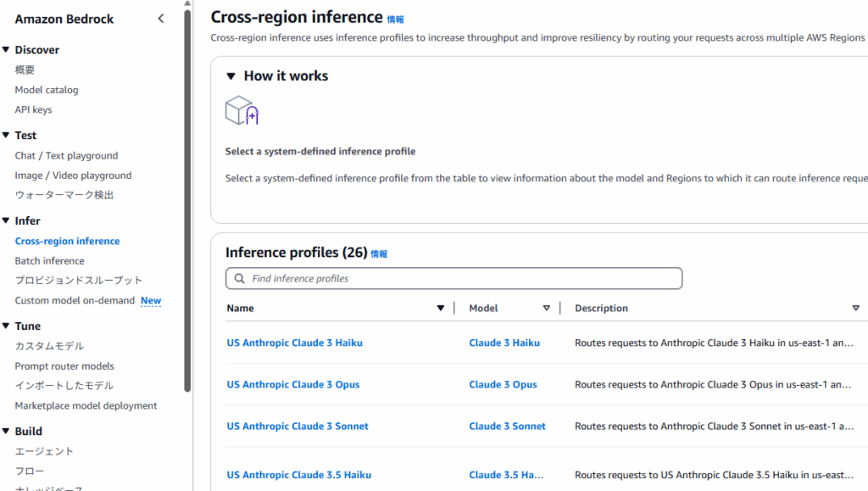Viewport: 868px width, 491px height.
Task: Open Claude 3 Haiku model link
Action: (504, 343)
